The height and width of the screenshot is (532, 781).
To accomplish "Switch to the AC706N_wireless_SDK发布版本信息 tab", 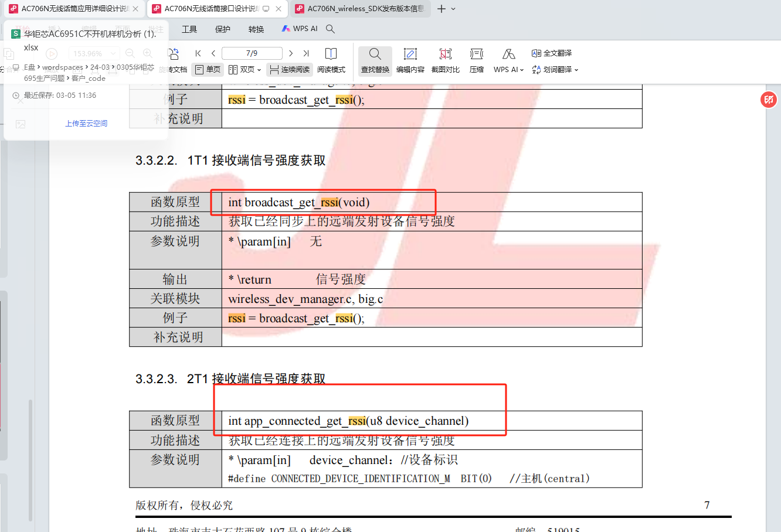I will point(359,9).
